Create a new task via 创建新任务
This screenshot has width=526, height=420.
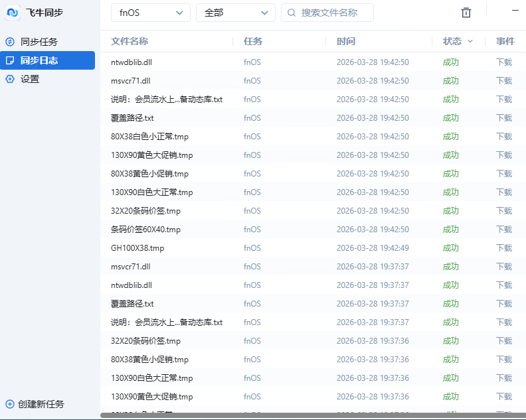35,404
